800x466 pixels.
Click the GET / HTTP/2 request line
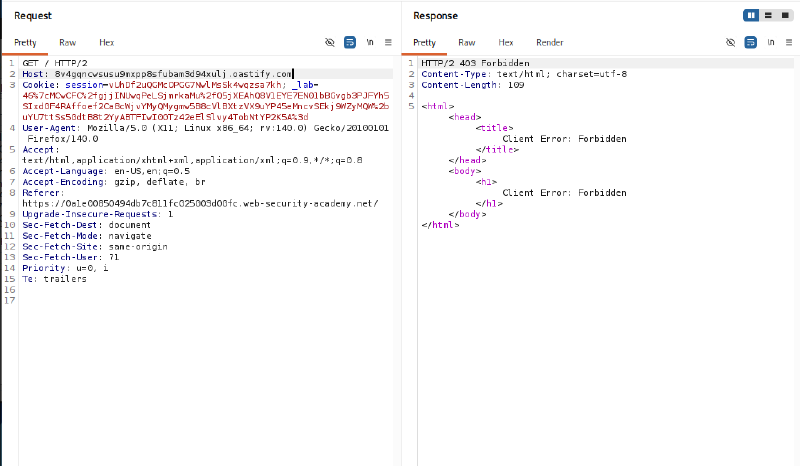(55, 63)
